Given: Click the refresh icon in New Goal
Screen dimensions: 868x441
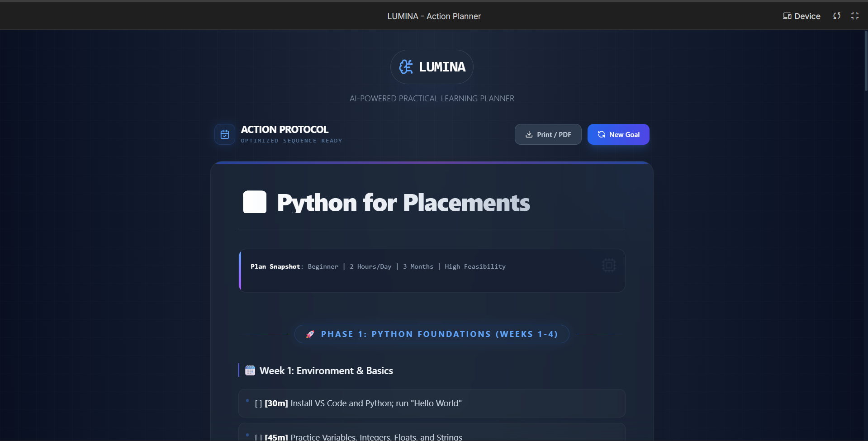Looking at the screenshot, I should coord(601,134).
